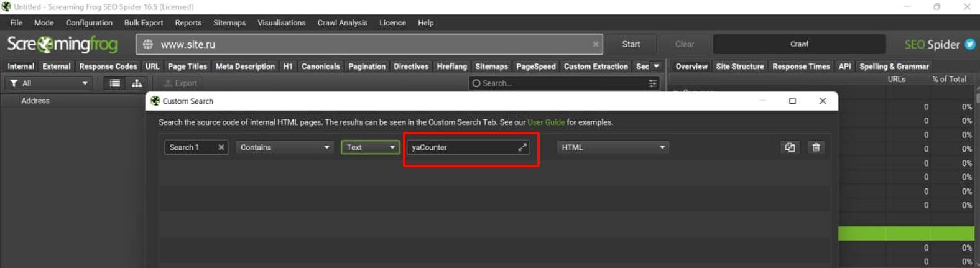This screenshot has width=980, height=268.
Task: Switch to the Response Times tab
Action: click(801, 67)
